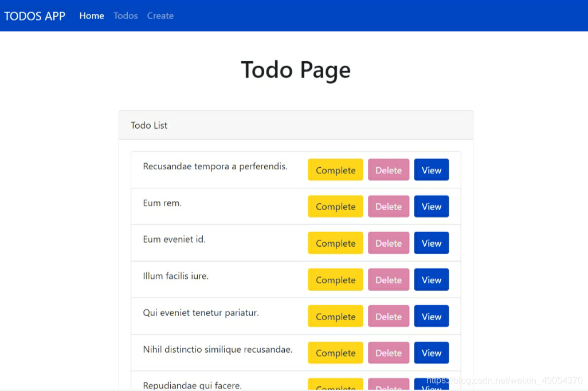Open the Create nav link

[160, 15]
